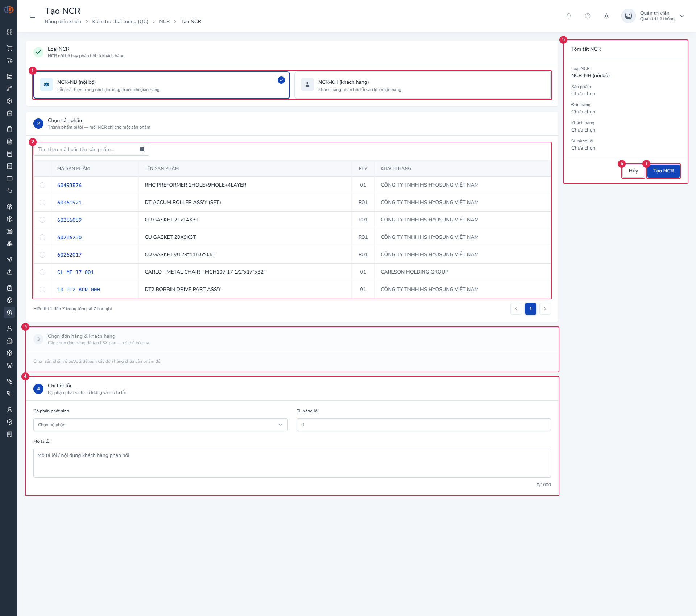
Task: Open the credit card sidebar icon
Action: 9,178
